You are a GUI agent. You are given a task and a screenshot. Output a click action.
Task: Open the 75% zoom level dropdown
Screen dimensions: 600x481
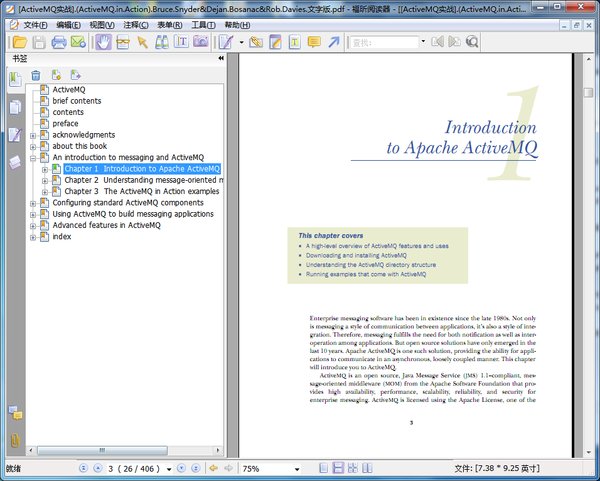click(x=296, y=468)
